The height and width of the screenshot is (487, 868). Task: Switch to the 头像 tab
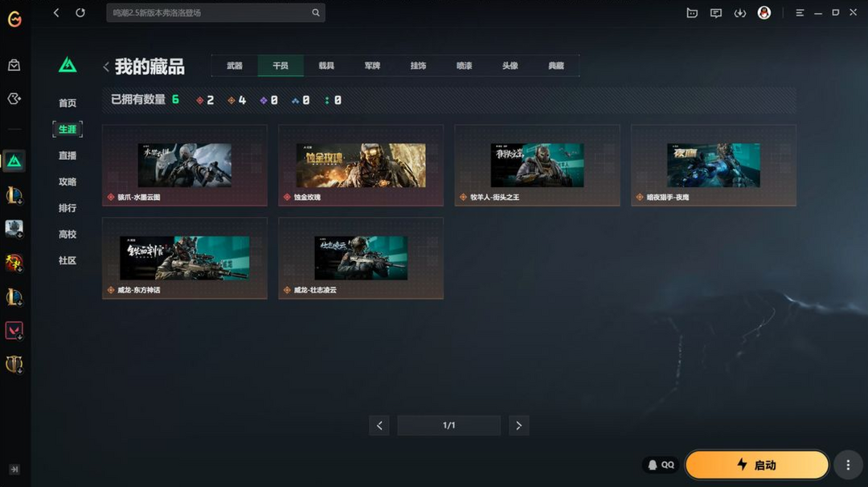click(x=510, y=66)
